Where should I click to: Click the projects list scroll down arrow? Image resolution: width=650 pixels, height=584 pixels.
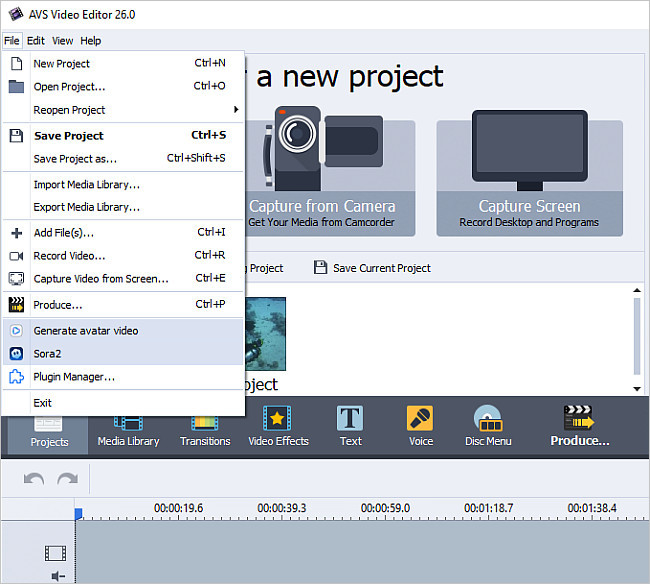point(637,389)
